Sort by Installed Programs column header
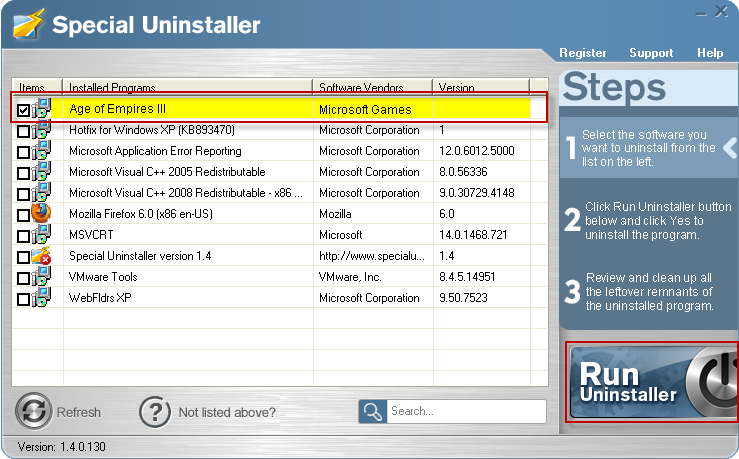The height and width of the screenshot is (459, 739). pyautogui.click(x=188, y=87)
